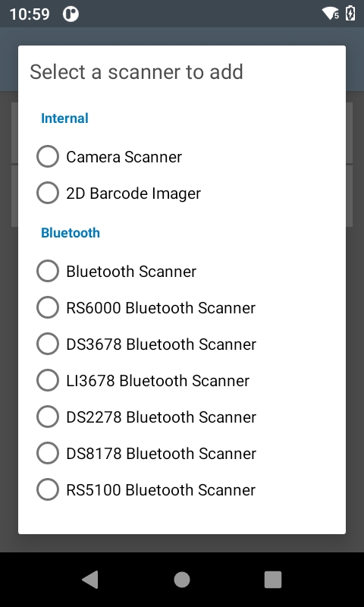Dismiss dialog by tapping dimmed background
364x607 pixels.
[182, 543]
